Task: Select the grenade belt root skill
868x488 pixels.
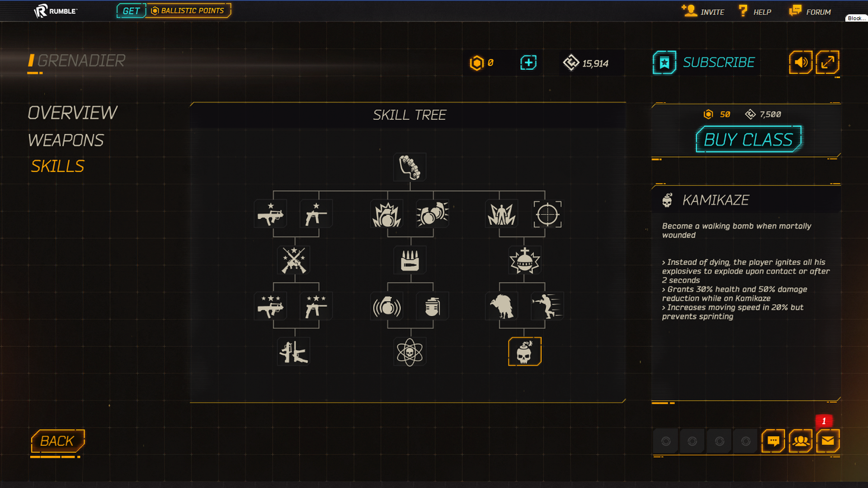Action: tap(410, 167)
